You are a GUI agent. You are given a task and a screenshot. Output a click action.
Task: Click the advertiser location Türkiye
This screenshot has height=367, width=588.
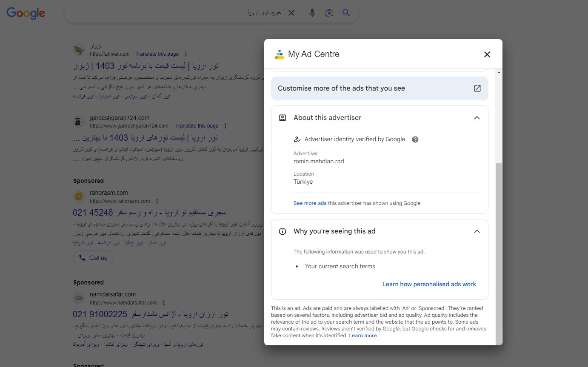click(x=303, y=182)
